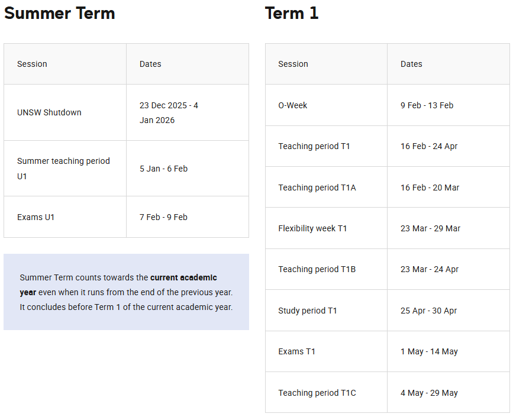Click the Term 1 Dates column header
This screenshot has width=513, height=420.
point(411,64)
